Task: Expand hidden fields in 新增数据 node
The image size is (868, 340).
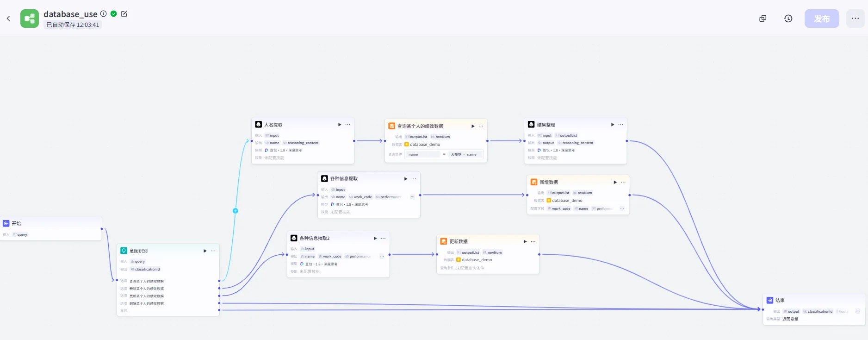Action: click(622, 208)
